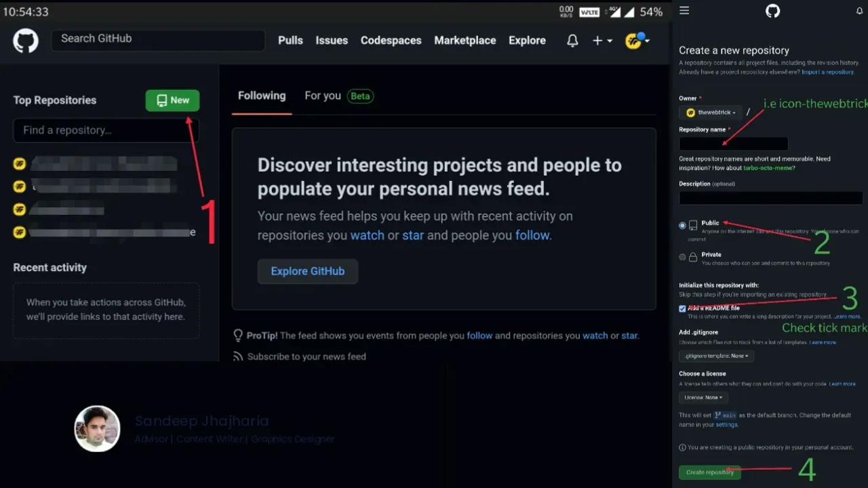Click the info icon beside public repository notice
Image resolution: width=868 pixels, height=488 pixels.
pyautogui.click(x=682, y=447)
